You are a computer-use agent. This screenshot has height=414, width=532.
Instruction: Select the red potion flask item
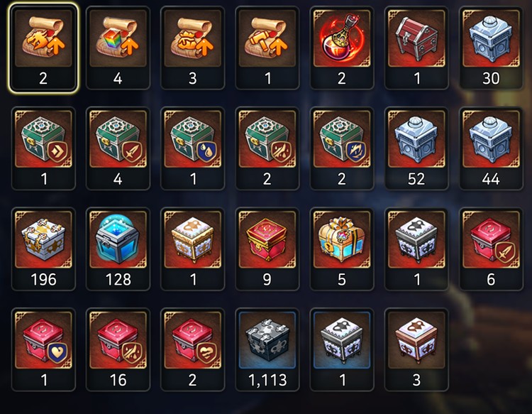342,48
